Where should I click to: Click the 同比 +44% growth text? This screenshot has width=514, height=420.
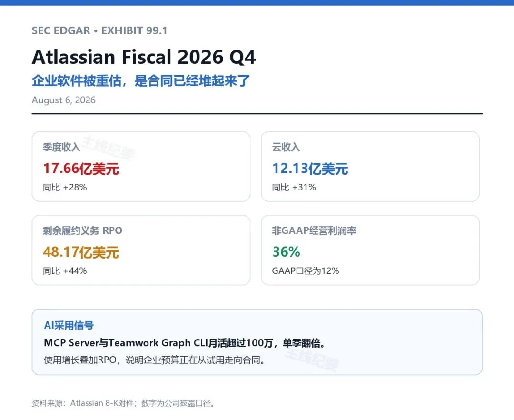pos(65,271)
